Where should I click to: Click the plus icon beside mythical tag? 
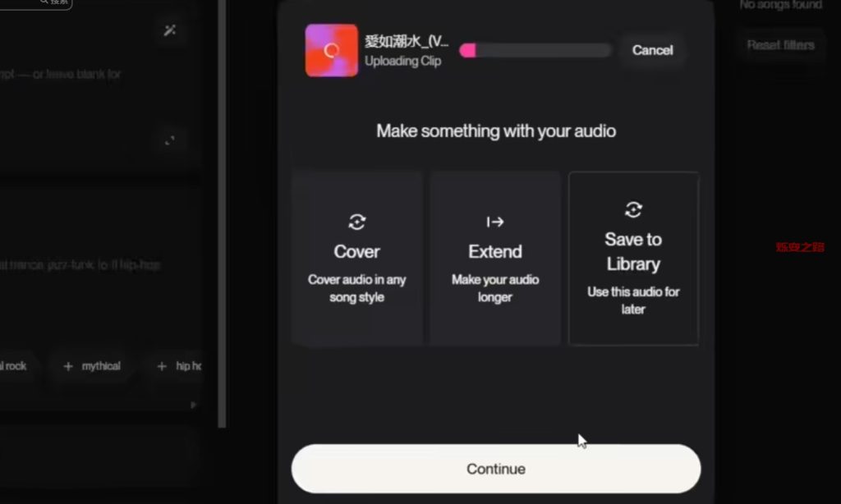68,366
